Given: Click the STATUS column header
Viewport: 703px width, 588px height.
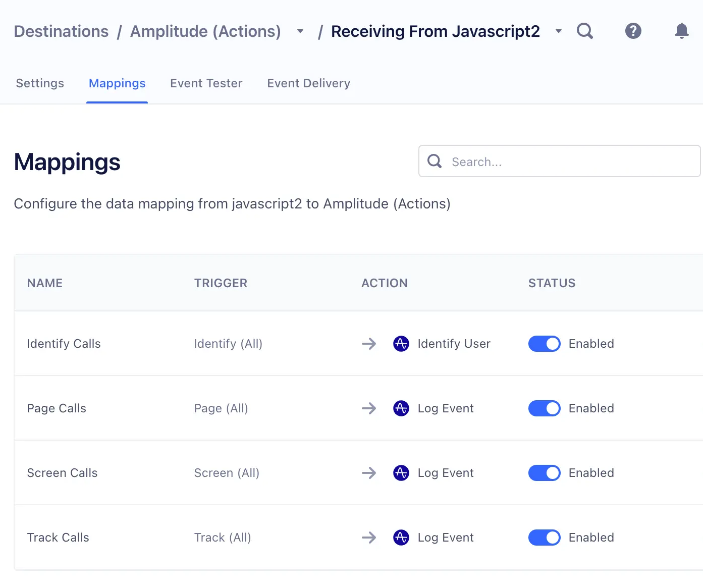Looking at the screenshot, I should [x=552, y=283].
